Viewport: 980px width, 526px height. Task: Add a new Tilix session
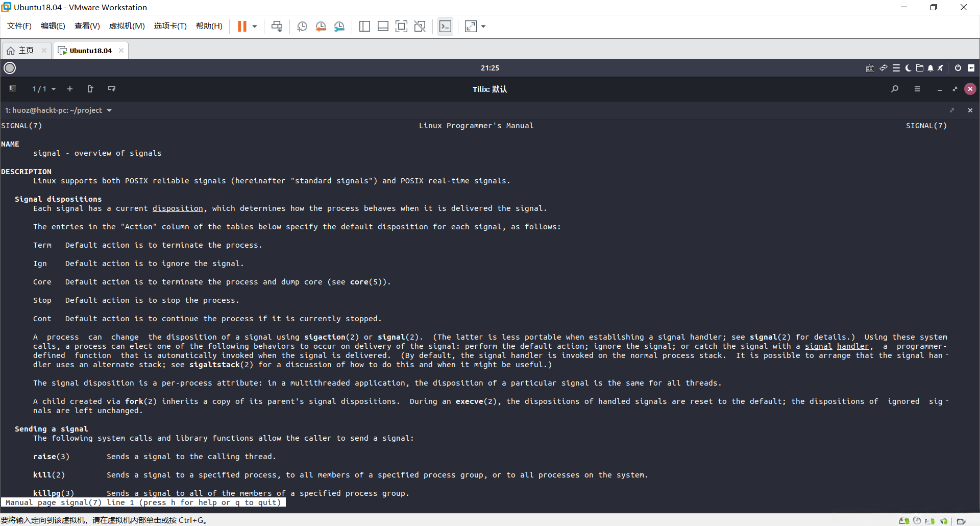[x=70, y=89]
